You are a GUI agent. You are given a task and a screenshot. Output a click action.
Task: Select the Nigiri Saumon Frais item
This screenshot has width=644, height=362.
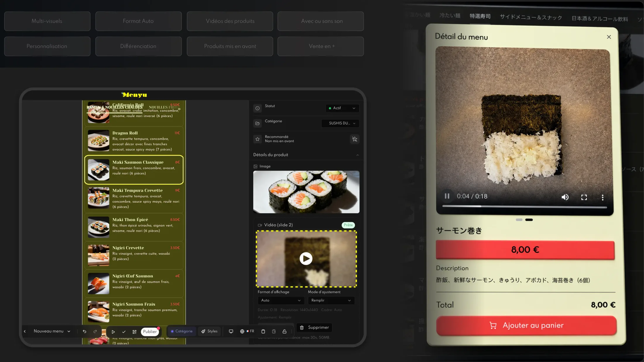pyautogui.click(x=134, y=311)
